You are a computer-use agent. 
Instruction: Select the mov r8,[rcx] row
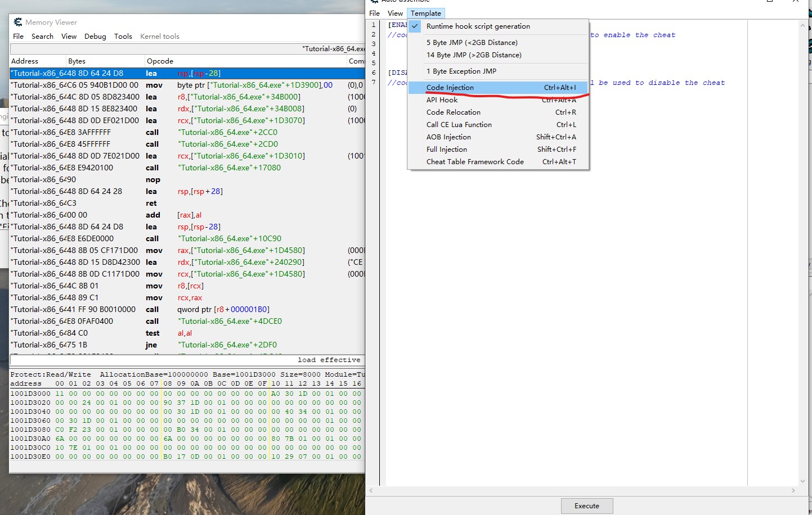click(187, 286)
